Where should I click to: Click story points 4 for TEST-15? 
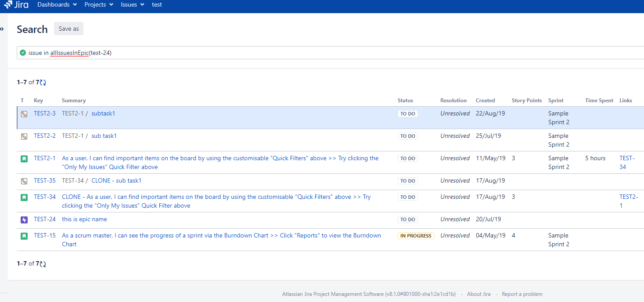[x=514, y=235]
